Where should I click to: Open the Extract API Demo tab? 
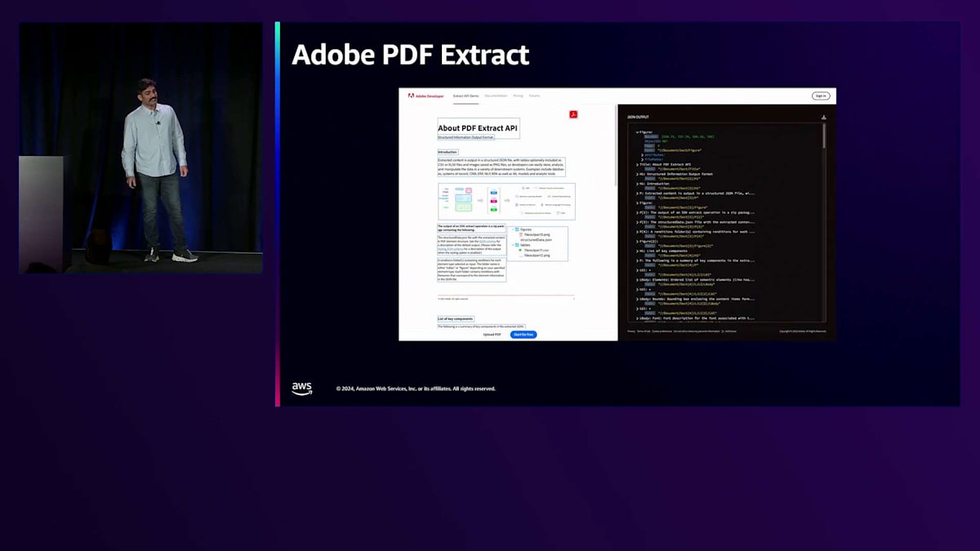click(465, 96)
